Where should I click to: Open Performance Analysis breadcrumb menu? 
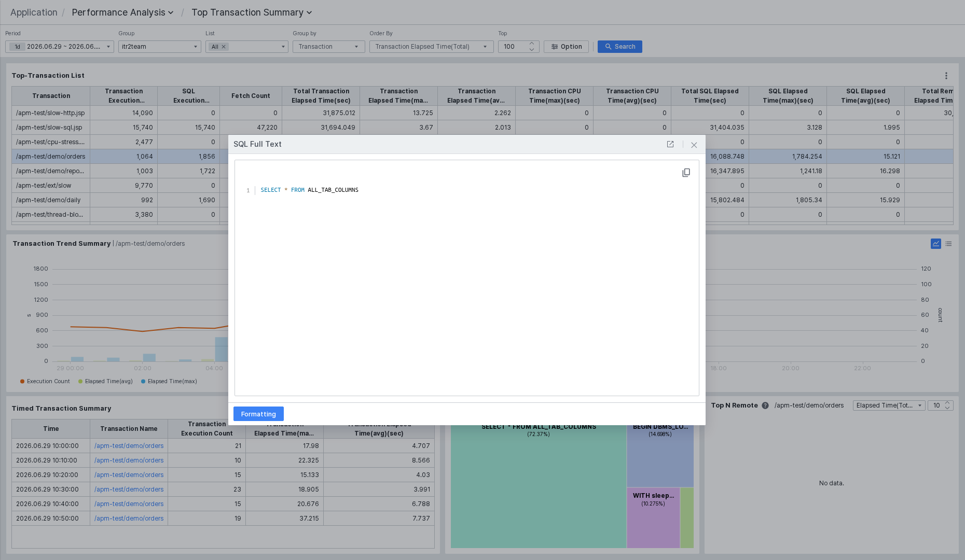[122, 12]
